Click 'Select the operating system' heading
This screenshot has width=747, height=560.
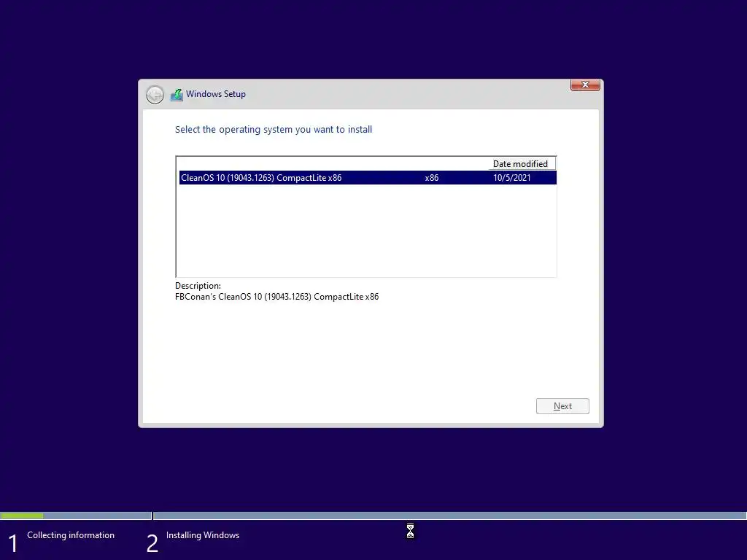point(274,130)
